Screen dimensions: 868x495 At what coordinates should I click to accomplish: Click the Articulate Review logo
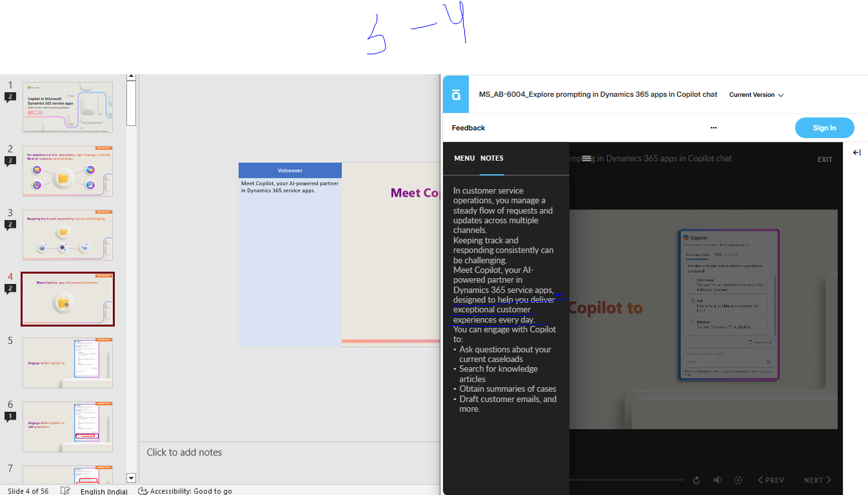(456, 94)
